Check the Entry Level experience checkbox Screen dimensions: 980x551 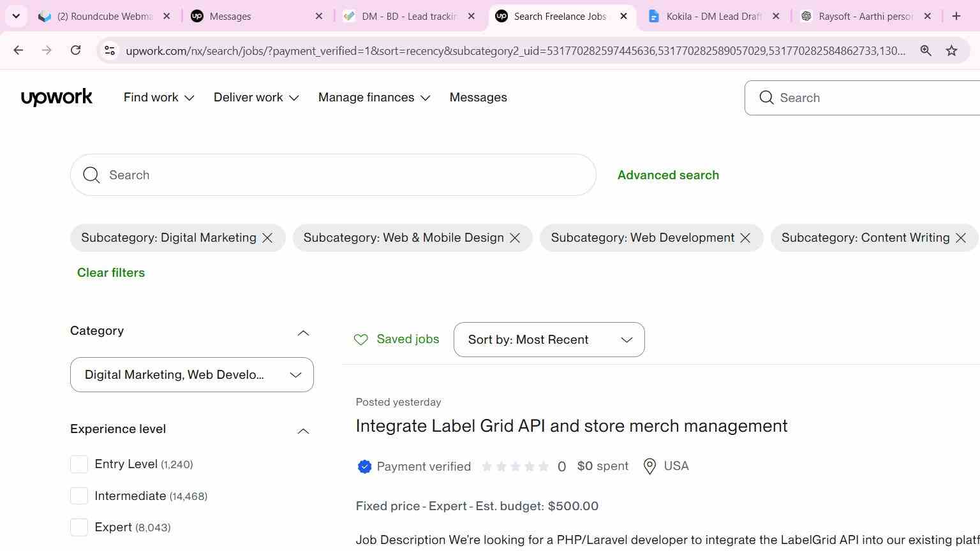79,464
